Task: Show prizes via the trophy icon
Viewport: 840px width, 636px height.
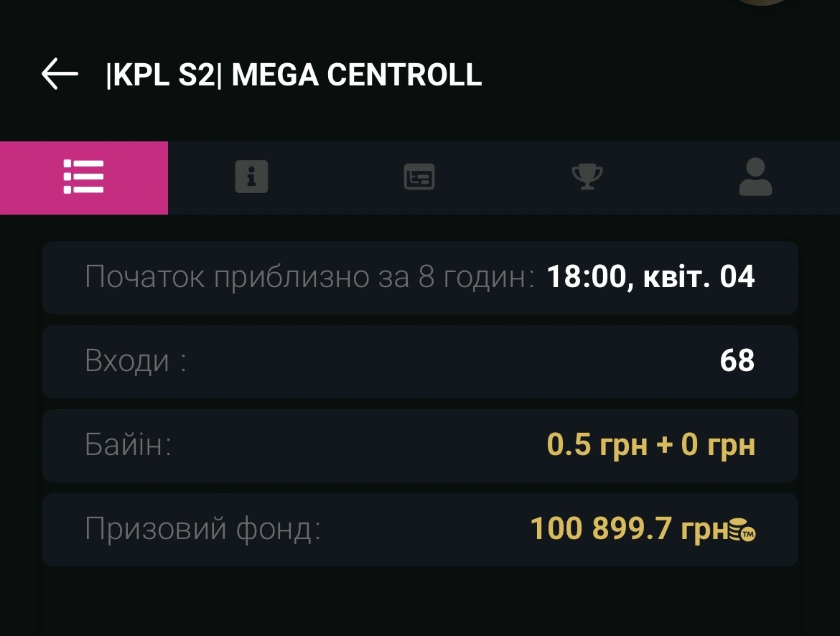Action: (587, 177)
